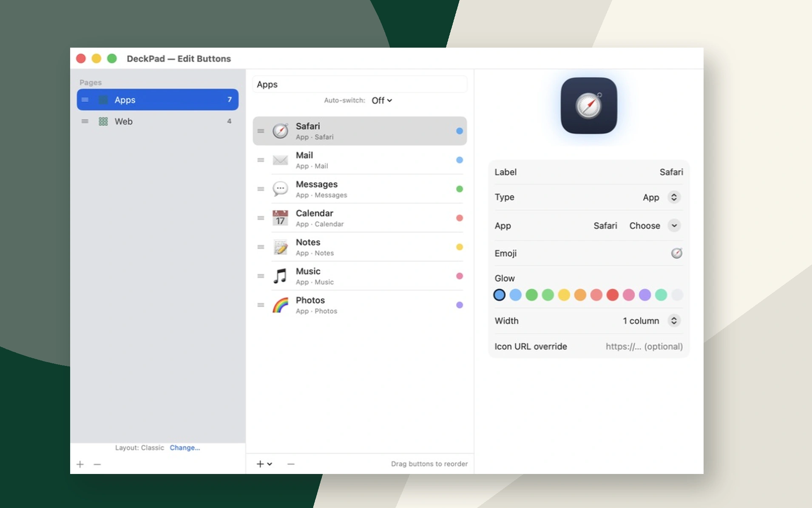Remove the selected page with minus icon

pos(97,464)
